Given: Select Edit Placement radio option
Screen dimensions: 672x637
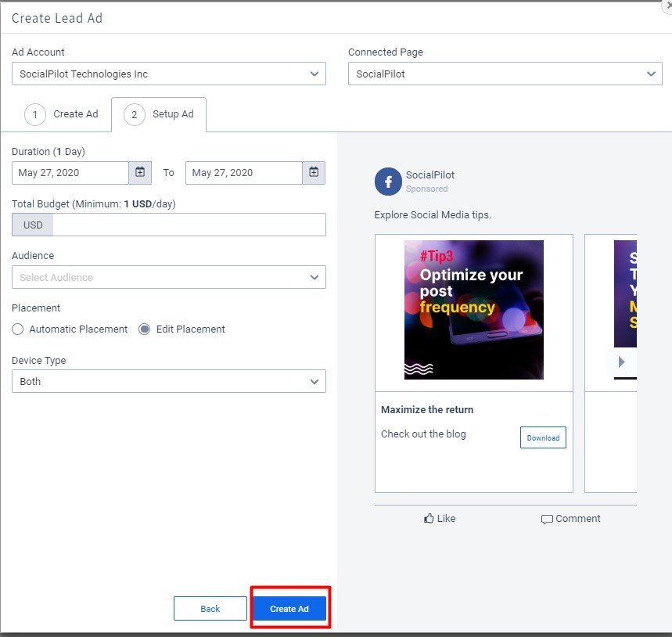Looking at the screenshot, I should [145, 329].
